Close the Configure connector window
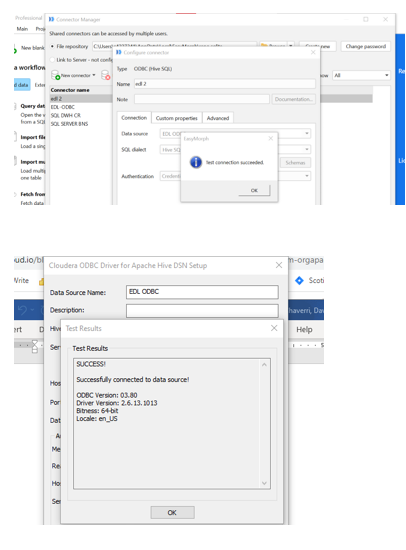 313,52
